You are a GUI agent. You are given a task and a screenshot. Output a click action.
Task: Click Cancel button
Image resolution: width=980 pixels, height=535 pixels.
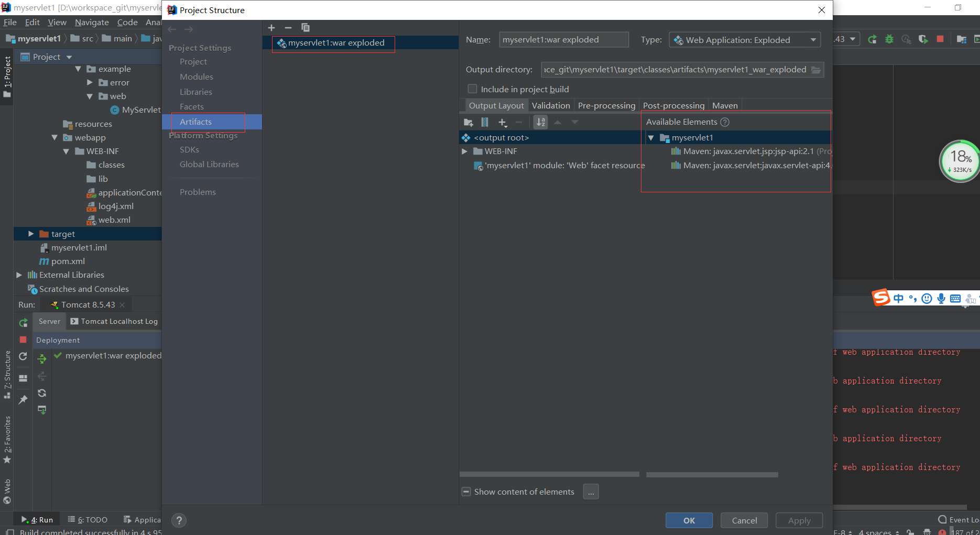tap(744, 520)
